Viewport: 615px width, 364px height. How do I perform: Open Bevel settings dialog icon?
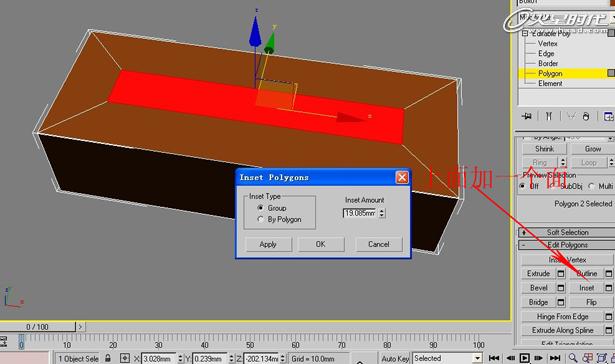[x=561, y=288]
